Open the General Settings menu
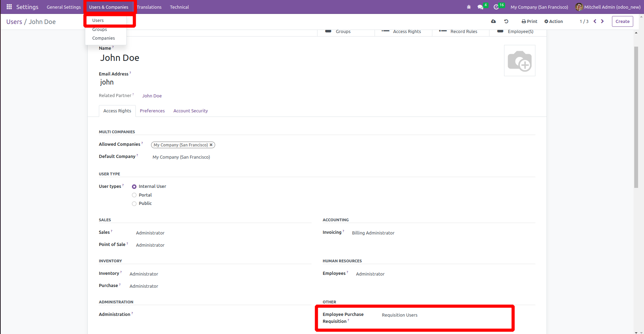The image size is (644, 334). (64, 7)
